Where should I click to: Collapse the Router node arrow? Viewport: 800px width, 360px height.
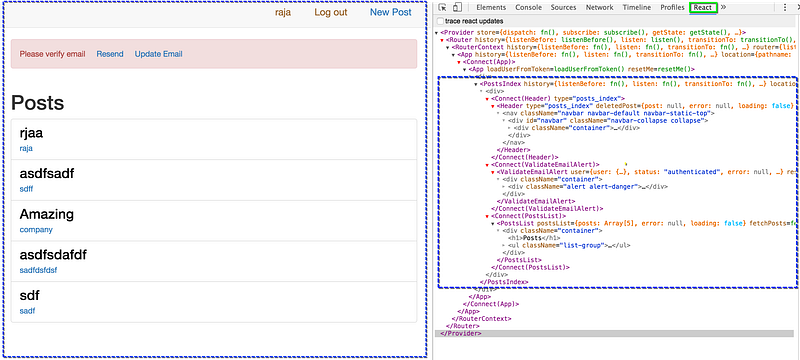pos(442,40)
